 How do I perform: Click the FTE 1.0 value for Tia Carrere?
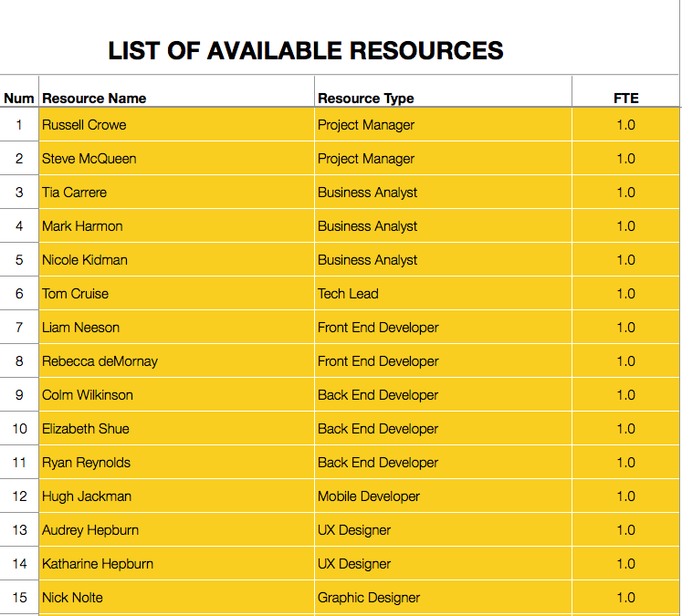coord(626,193)
